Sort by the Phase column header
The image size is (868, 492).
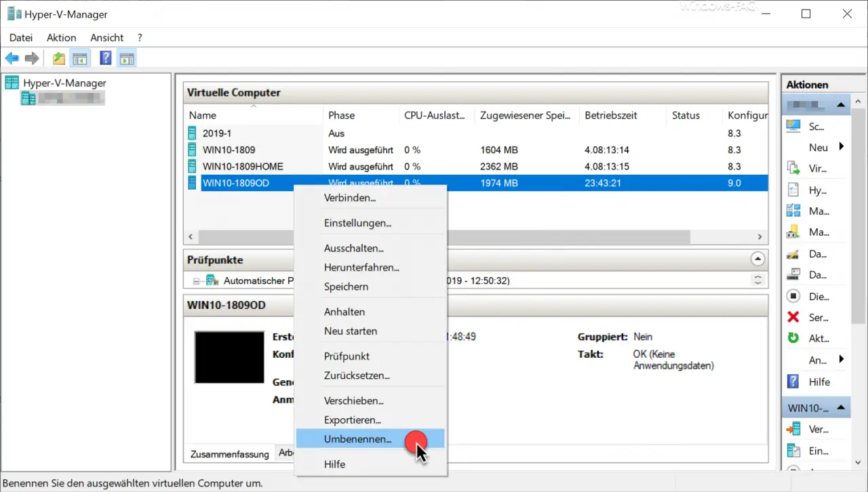point(361,115)
